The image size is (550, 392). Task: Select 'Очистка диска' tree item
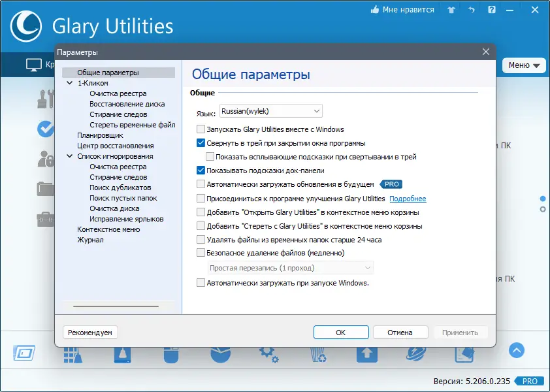coord(114,208)
